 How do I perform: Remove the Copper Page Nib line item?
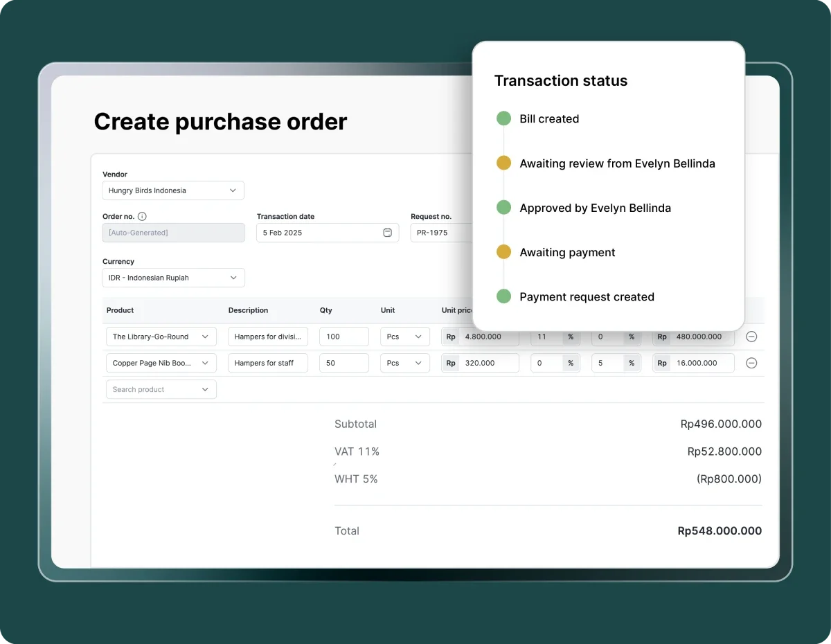click(751, 363)
